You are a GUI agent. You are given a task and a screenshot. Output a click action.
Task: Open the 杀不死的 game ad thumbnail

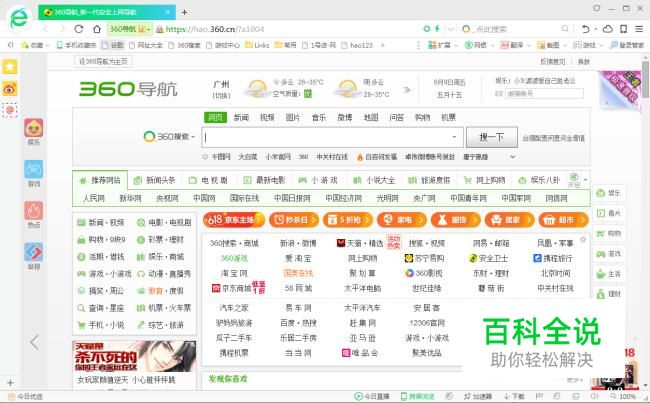pos(134,357)
